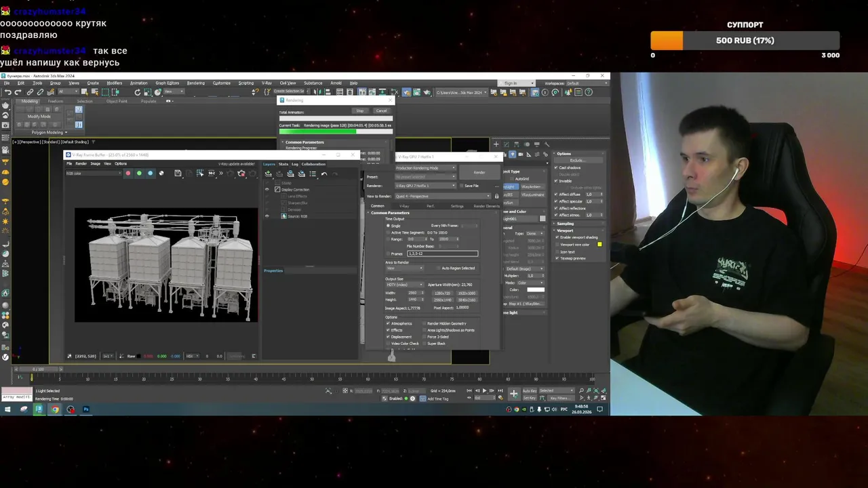Toggle the Atmospherics checkbox

(388, 323)
